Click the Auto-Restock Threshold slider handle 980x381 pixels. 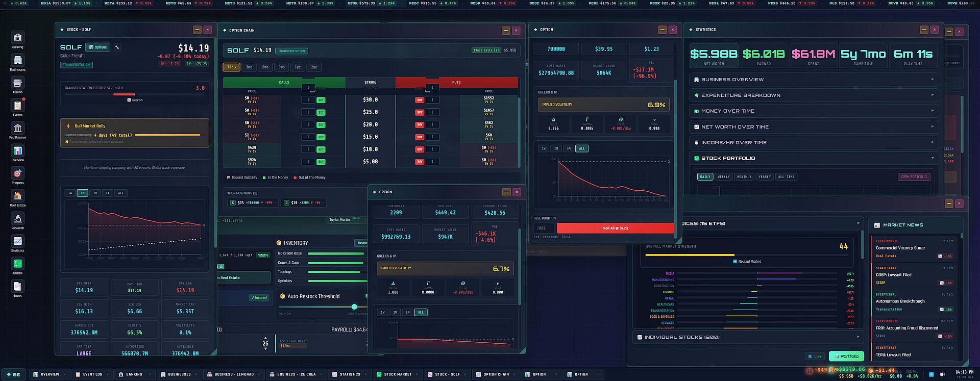pos(354,307)
